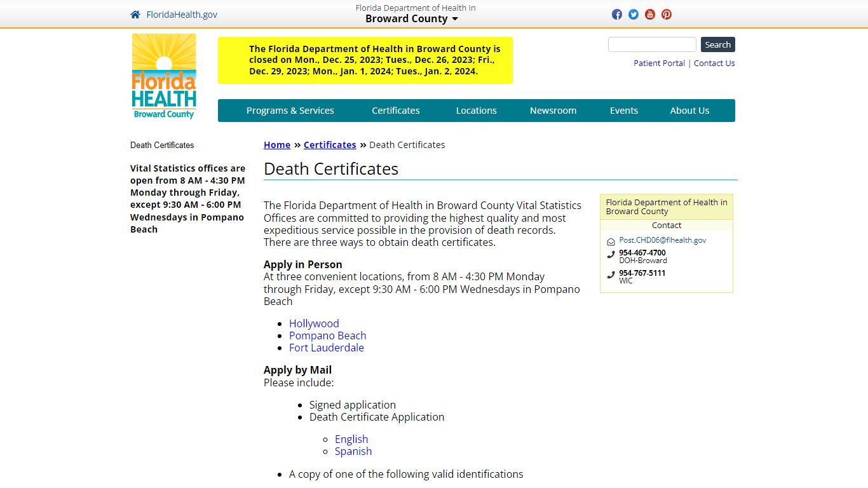This screenshot has height=488, width=868.
Task: Click the home icon beside FloridaHealth.gov
Action: pos(135,15)
